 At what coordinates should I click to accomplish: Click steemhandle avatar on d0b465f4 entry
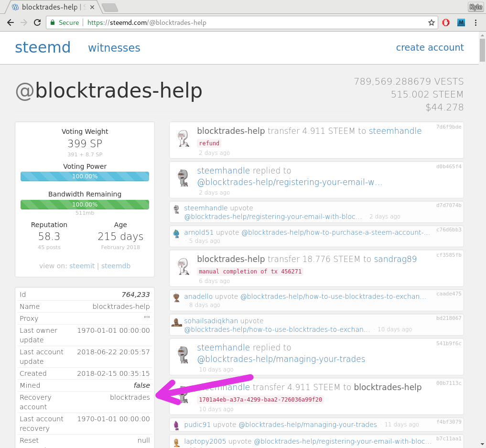coord(184,178)
